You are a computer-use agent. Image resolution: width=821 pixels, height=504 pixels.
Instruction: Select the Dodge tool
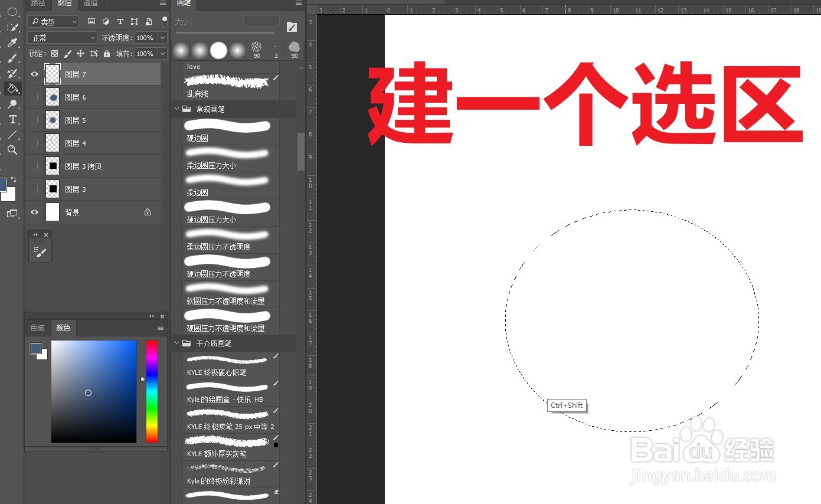pos(12,104)
